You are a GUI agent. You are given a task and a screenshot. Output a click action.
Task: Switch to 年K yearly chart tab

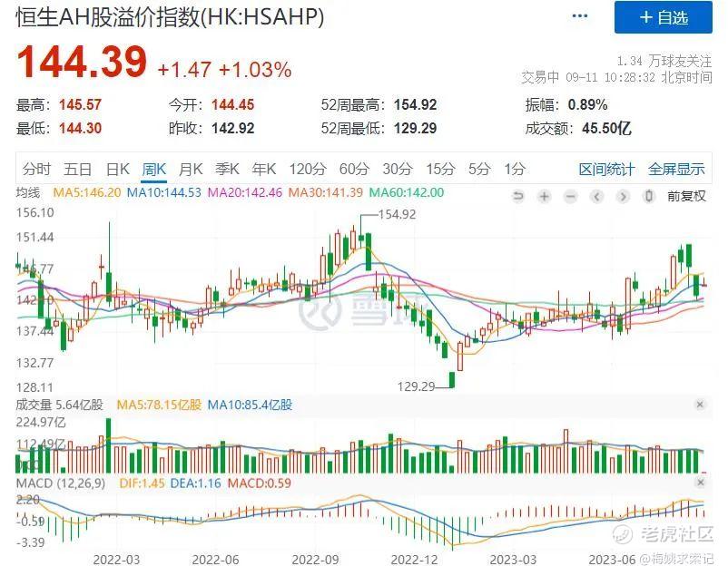pos(264,169)
